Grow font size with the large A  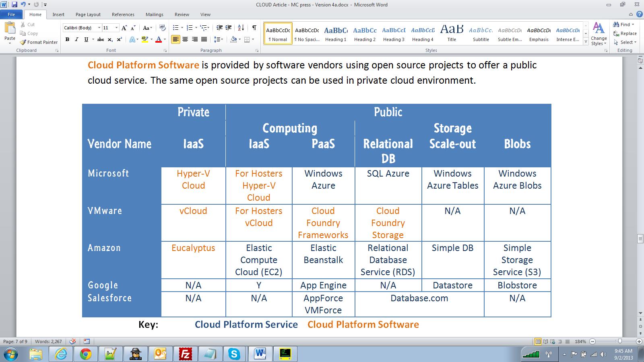(x=124, y=28)
